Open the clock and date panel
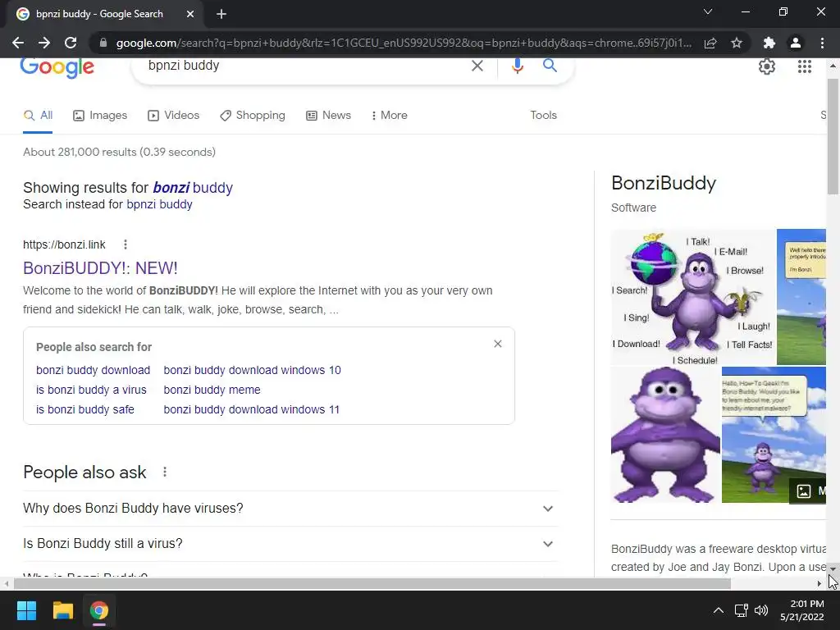This screenshot has height=630, width=840. (802, 610)
